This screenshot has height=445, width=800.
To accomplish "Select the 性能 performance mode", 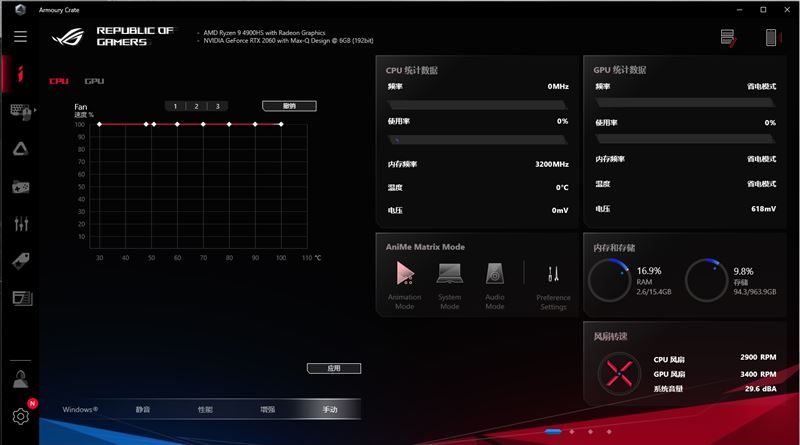I will [x=205, y=409].
